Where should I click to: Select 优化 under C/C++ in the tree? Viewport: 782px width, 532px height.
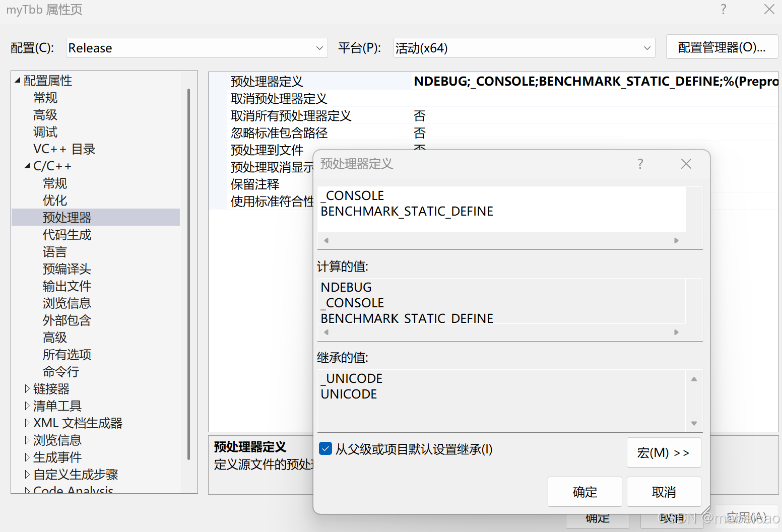point(54,200)
